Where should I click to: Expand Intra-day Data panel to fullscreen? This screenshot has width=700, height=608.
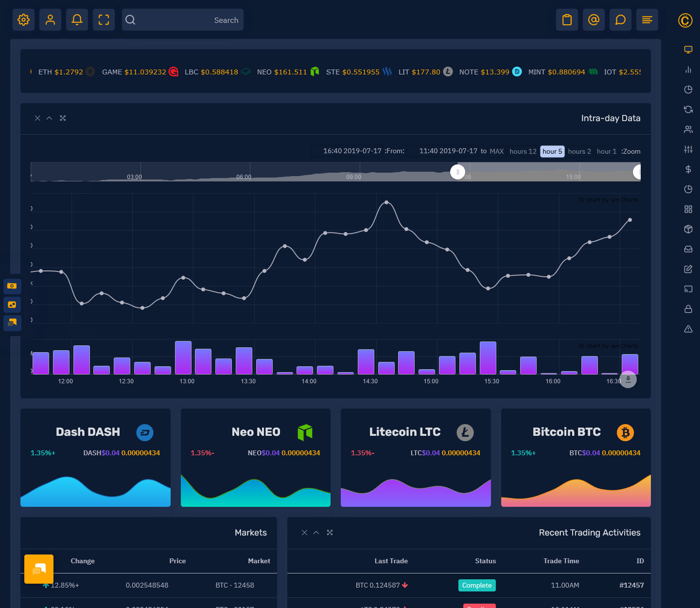click(x=63, y=118)
